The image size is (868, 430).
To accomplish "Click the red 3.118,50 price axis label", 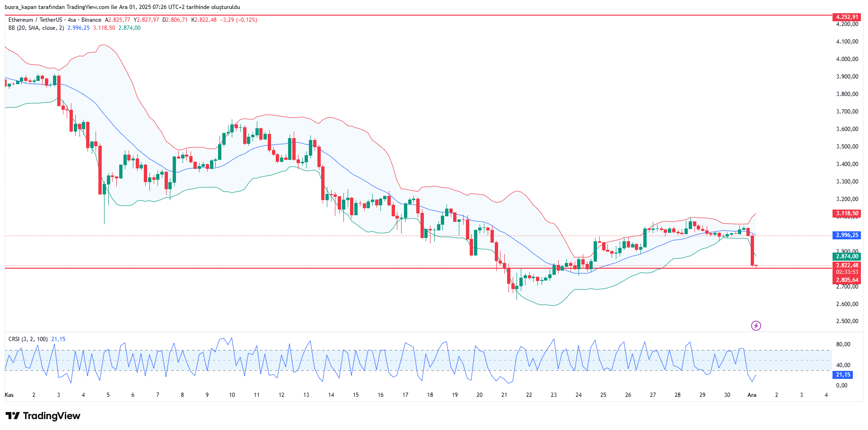I will [x=846, y=213].
